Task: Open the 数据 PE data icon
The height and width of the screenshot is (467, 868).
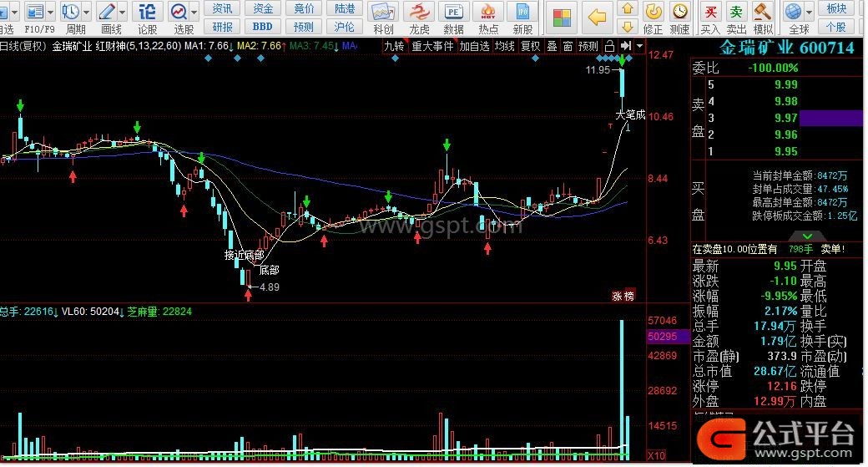Action: pos(453,12)
